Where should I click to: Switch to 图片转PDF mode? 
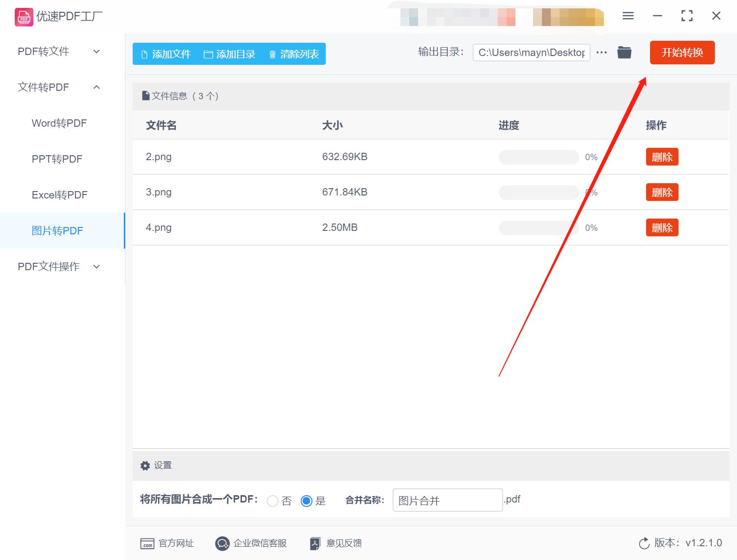tap(58, 230)
